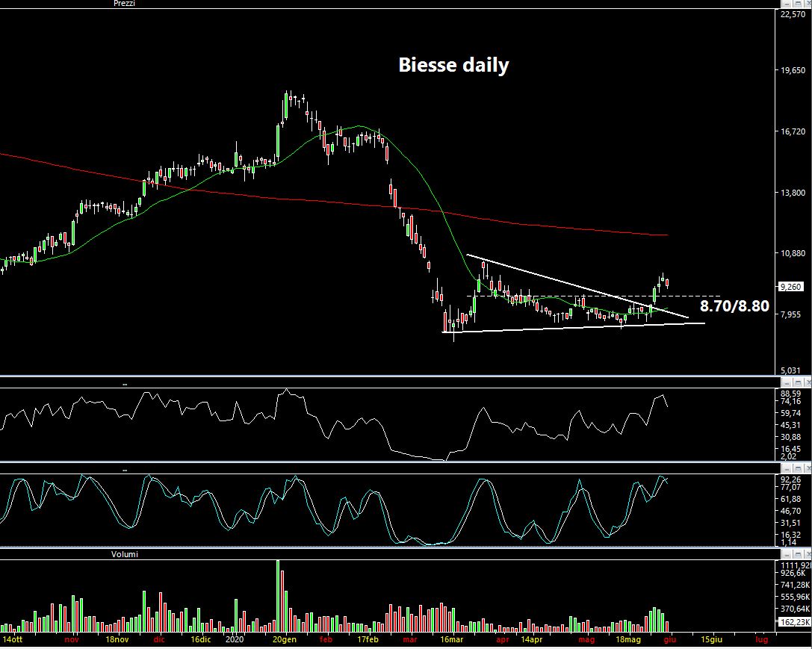Maximize the single-line oscillator panel
Viewport: 812px width, 649px height.
click(x=796, y=382)
